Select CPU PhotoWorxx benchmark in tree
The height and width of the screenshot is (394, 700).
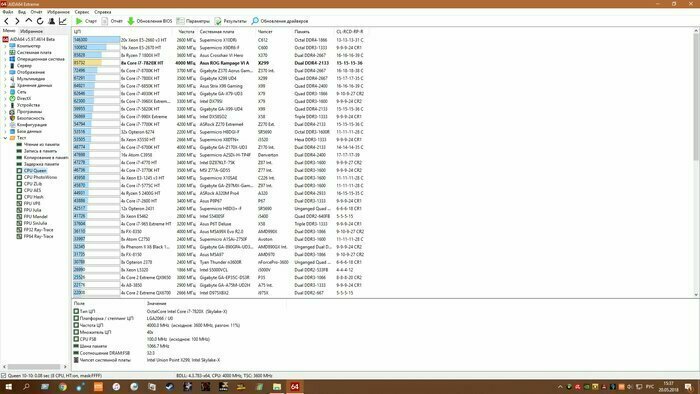[x=40, y=177]
